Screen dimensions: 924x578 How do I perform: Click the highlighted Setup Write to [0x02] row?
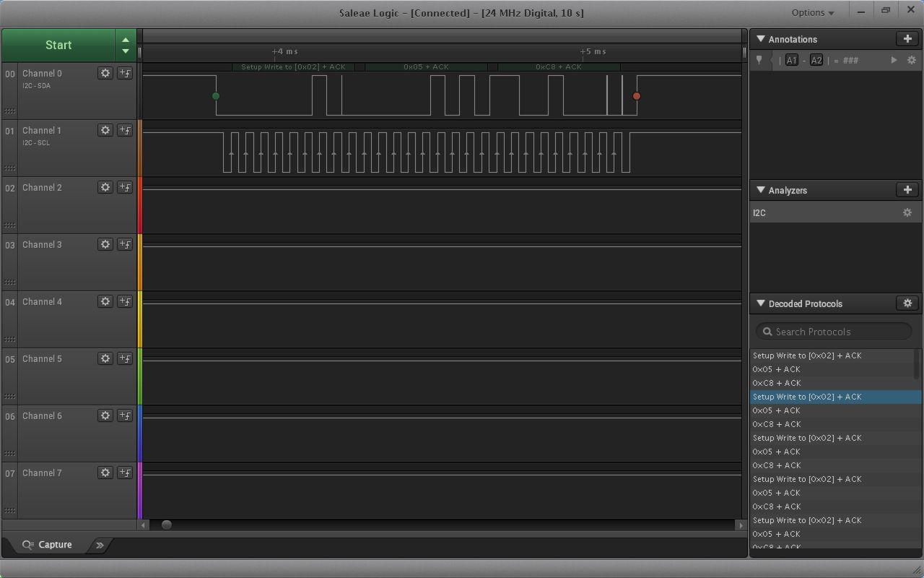point(836,397)
